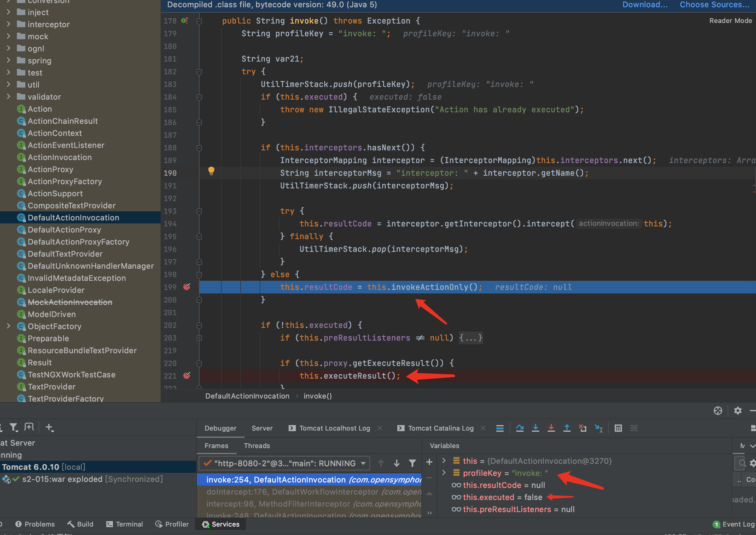756x535 pixels.
Task: Expand the profileKey variable node
Action: pyautogui.click(x=444, y=473)
